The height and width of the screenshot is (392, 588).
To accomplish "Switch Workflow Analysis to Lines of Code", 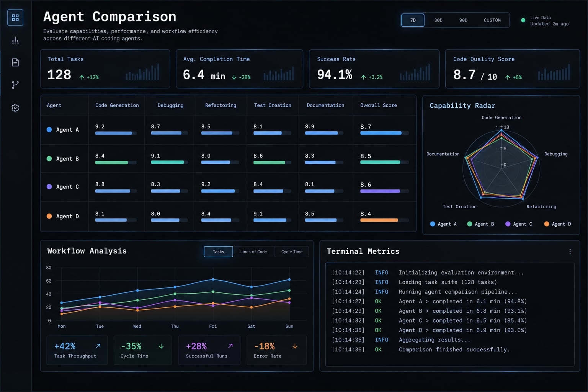I will coord(253,252).
